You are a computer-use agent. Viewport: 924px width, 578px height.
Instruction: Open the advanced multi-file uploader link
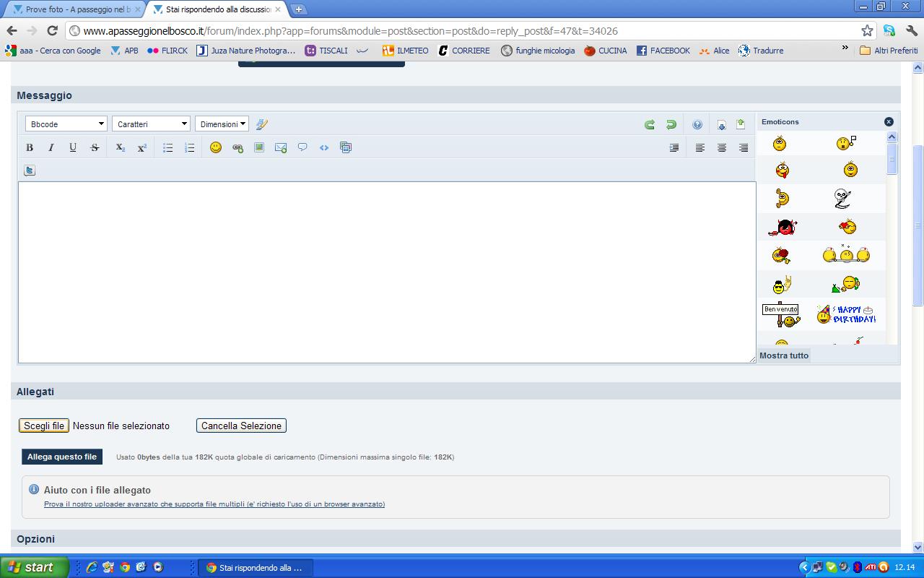(x=214, y=504)
